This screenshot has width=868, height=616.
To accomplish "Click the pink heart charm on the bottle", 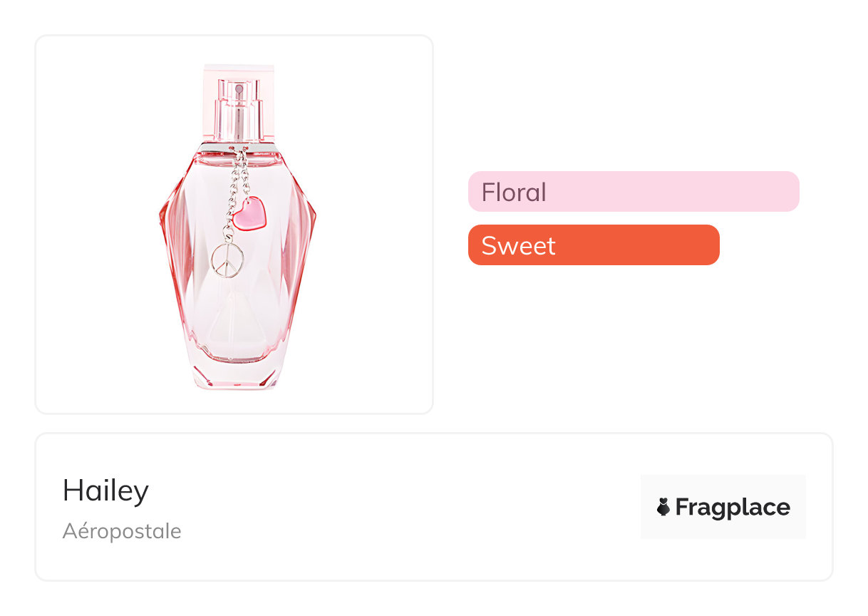I will click(x=249, y=215).
